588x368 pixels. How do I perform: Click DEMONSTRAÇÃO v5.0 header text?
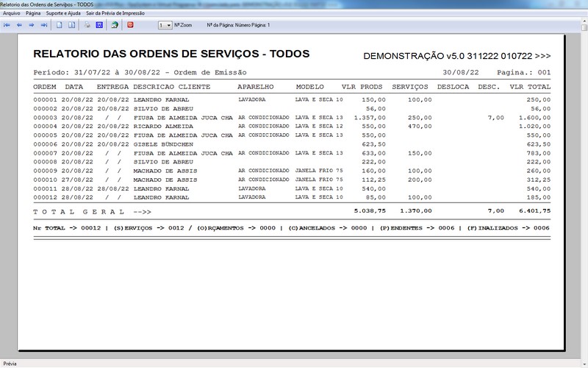[457, 56]
